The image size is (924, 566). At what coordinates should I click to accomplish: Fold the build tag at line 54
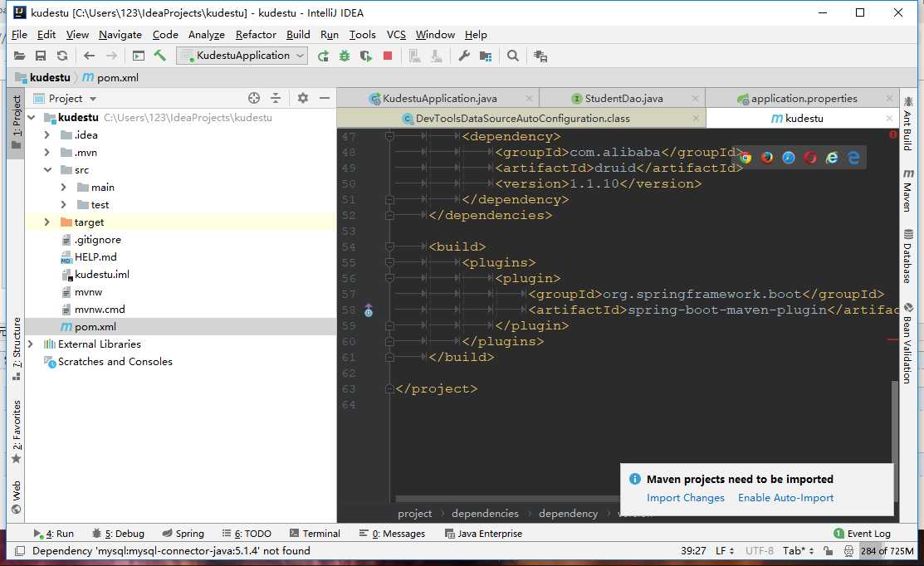[389, 246]
